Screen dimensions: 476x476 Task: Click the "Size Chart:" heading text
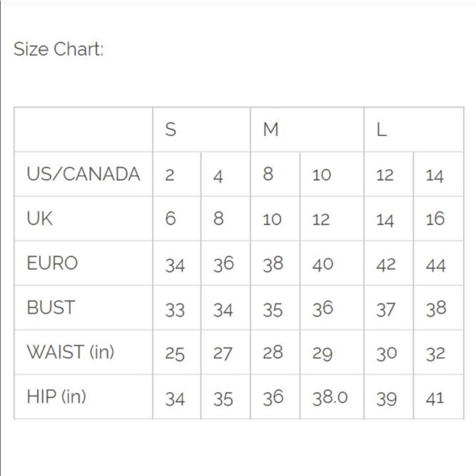[58, 49]
